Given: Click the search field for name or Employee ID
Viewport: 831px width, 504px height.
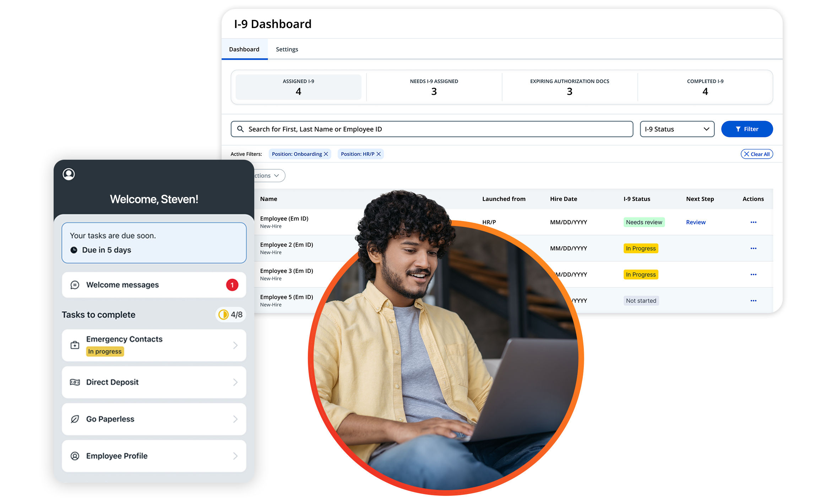Looking at the screenshot, I should coord(432,129).
